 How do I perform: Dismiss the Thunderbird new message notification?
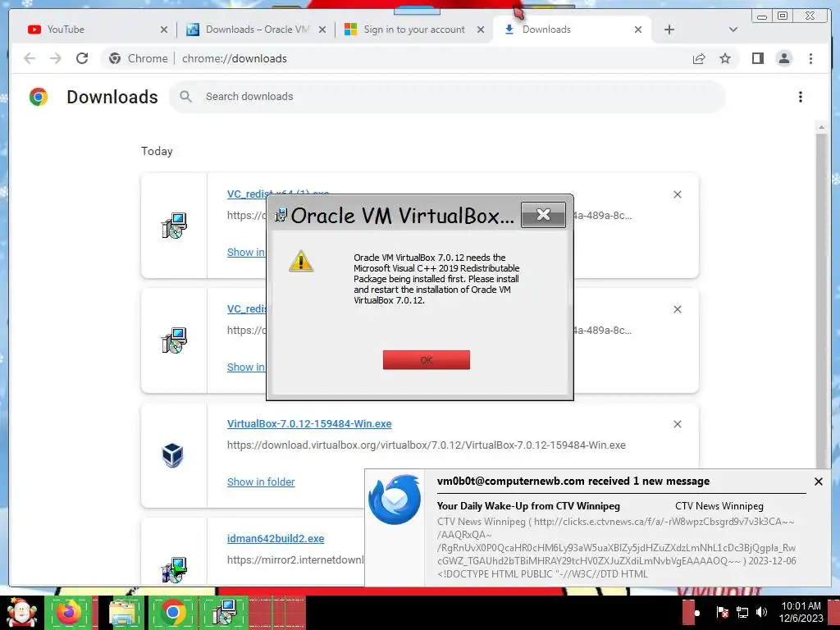click(818, 482)
